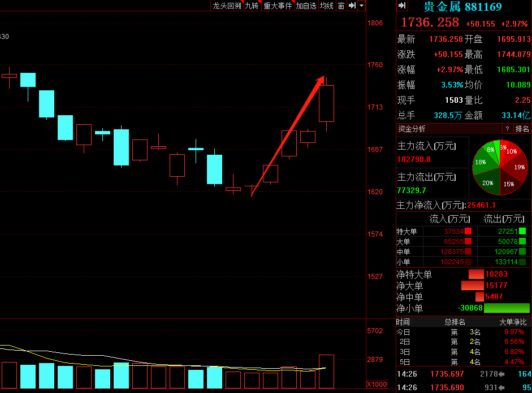Click the collapse arrow icon in chart toolbar
Image resolution: width=532 pixels, height=393 pixels.
point(352,6)
